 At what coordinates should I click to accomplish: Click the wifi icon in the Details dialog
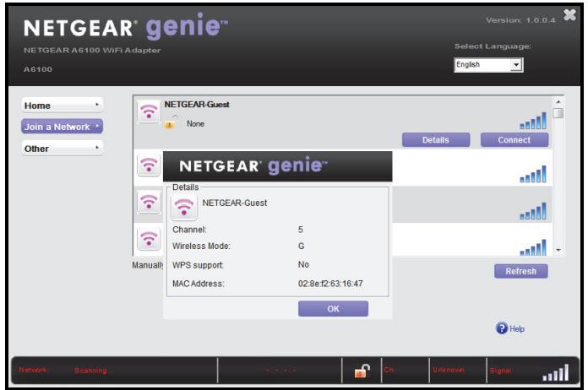click(x=184, y=207)
